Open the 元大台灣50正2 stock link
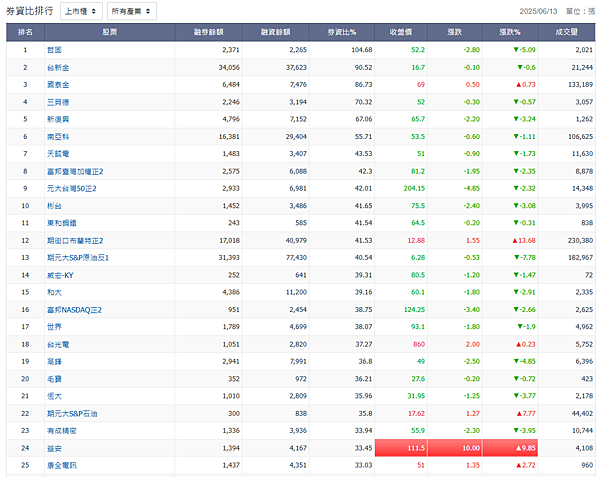Viewport: 600px width, 477px height. pos(72,189)
